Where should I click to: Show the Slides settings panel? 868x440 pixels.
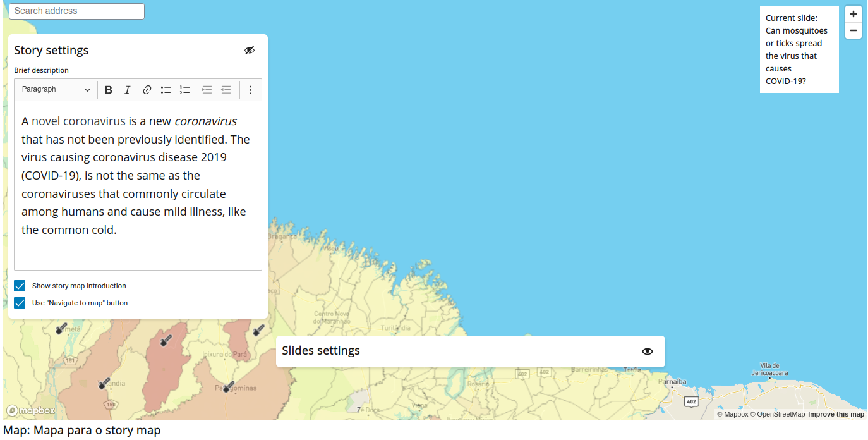648,351
